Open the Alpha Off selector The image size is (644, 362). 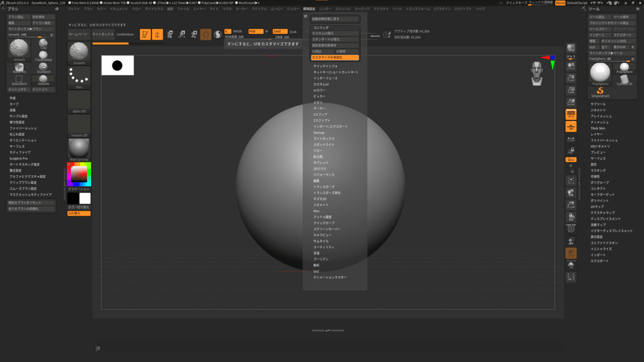point(79,102)
